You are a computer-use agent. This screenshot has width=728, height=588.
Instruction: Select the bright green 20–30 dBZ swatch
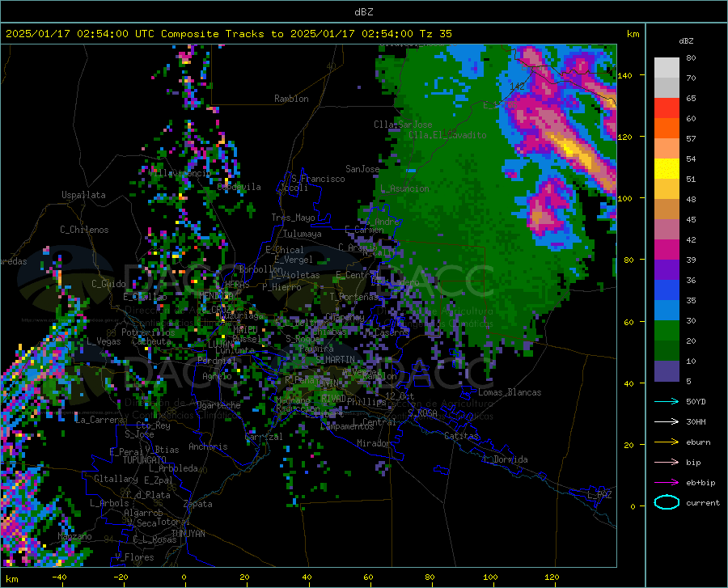(667, 331)
